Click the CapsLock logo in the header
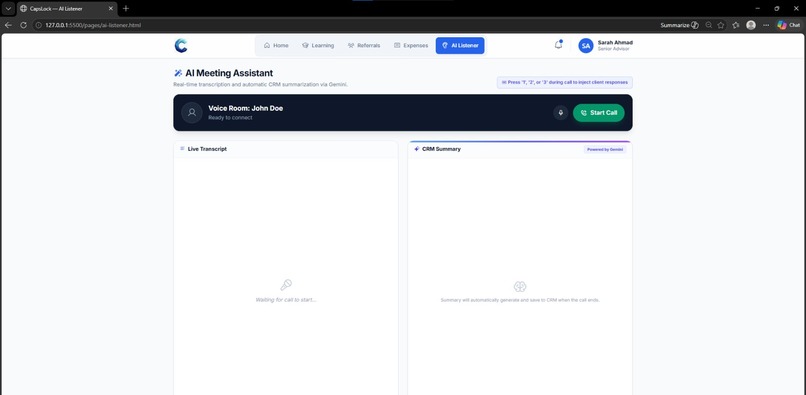This screenshot has width=806, height=395. click(180, 46)
